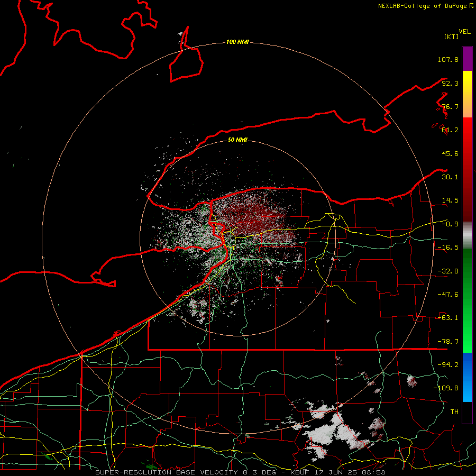
Task: Click the VEL legend title
Action: pos(464,32)
